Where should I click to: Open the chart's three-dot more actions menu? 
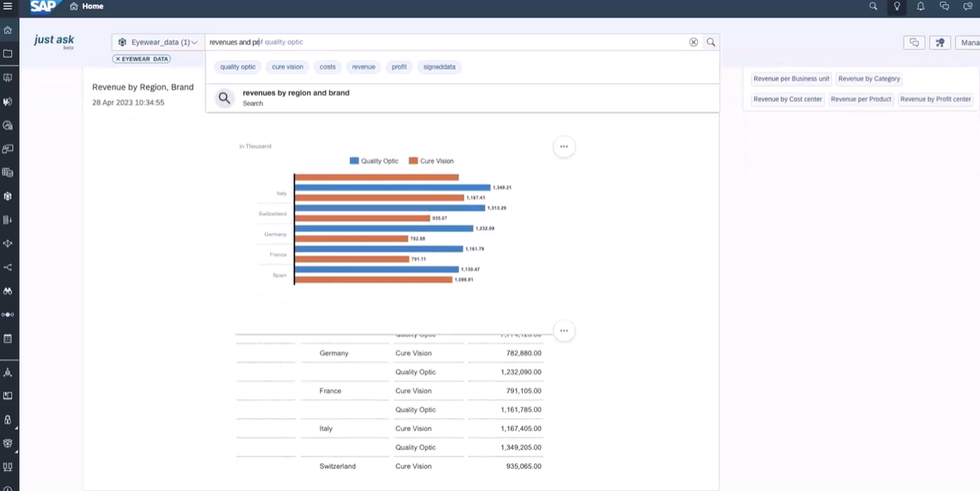click(x=564, y=146)
